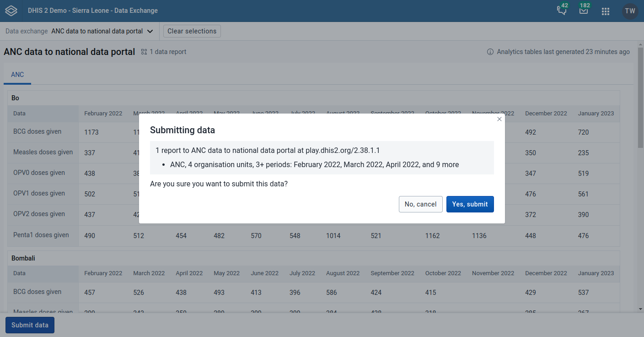Click the TW user profile avatar
This screenshot has width=644, height=337.
pos(630,11)
